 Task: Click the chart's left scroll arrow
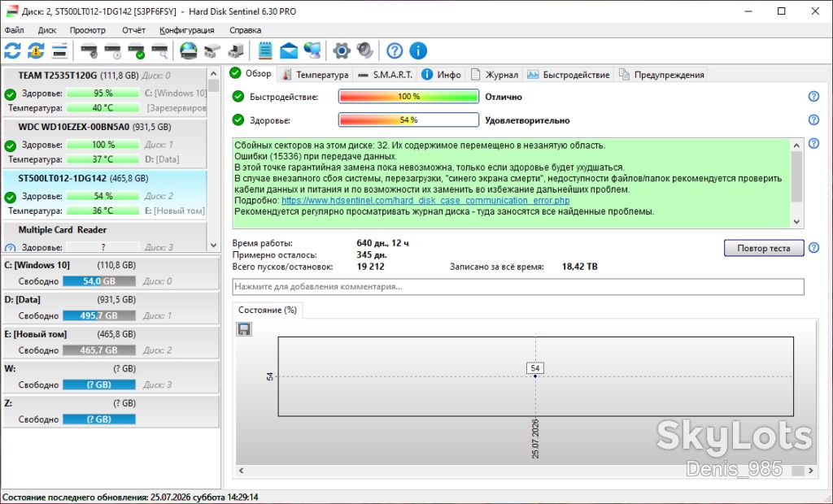[241, 470]
